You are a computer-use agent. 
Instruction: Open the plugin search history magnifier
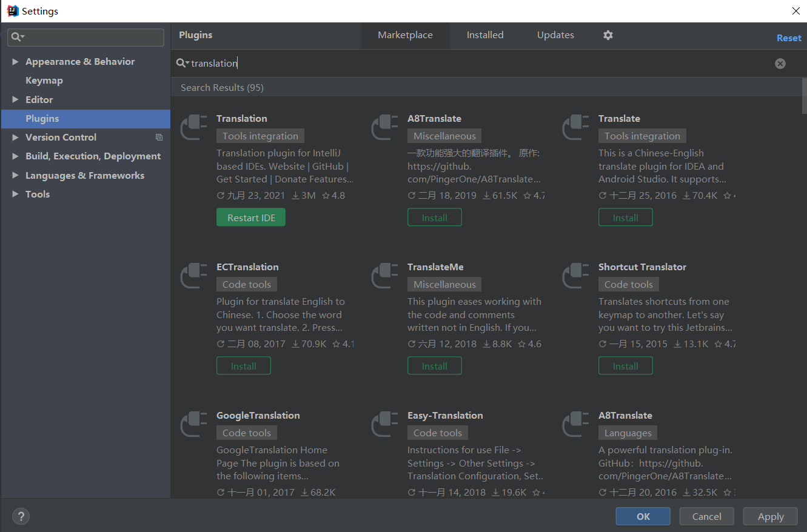pyautogui.click(x=182, y=63)
